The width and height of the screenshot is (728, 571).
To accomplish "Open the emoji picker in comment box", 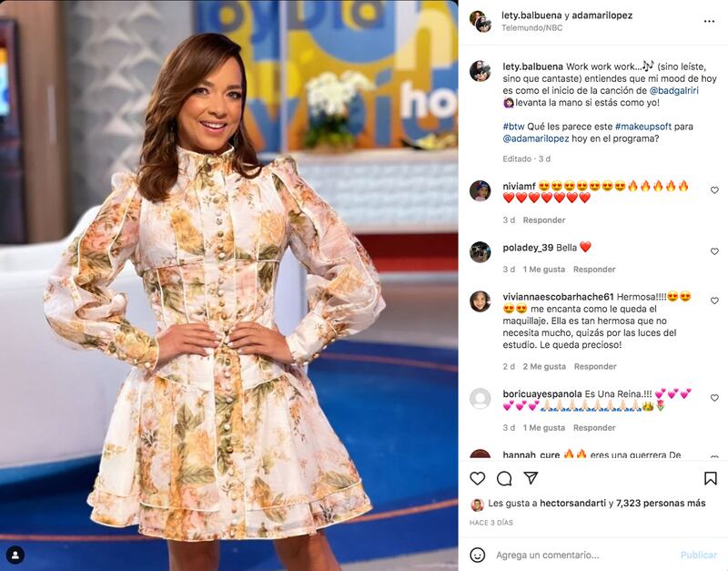I will click(477, 555).
